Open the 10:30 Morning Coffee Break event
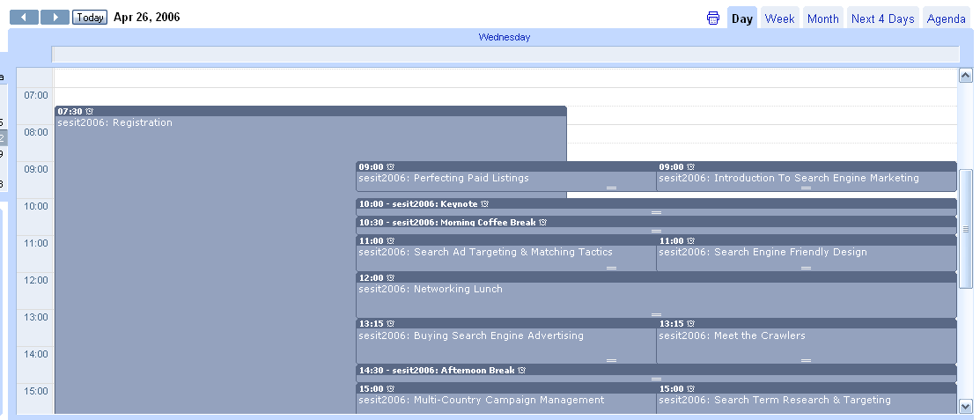This screenshot has height=420, width=980. 447,223
